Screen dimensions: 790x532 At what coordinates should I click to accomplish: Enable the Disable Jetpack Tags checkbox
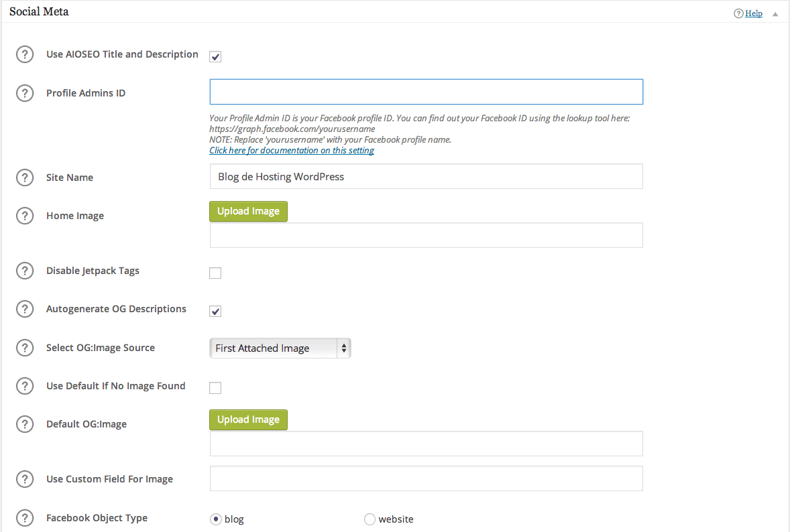click(x=215, y=273)
